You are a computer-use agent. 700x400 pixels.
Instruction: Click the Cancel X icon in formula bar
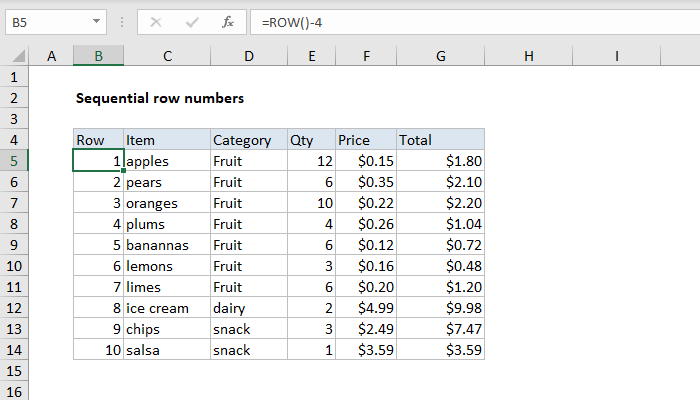click(x=156, y=22)
